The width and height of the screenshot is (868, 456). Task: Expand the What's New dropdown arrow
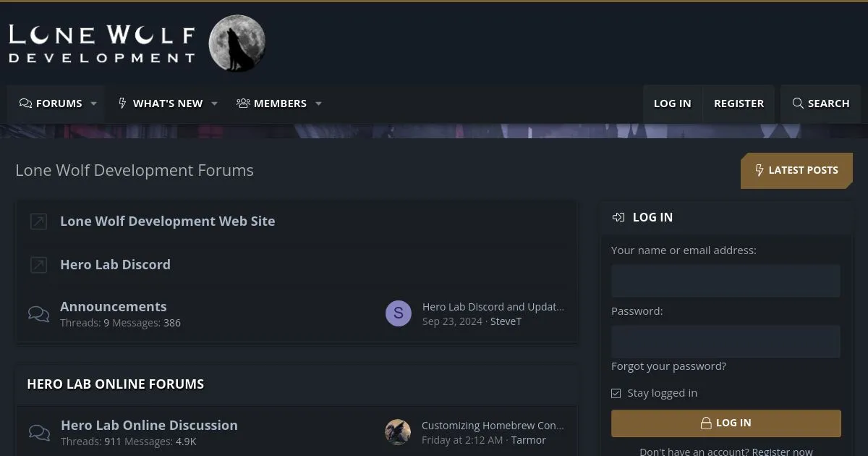(x=214, y=104)
